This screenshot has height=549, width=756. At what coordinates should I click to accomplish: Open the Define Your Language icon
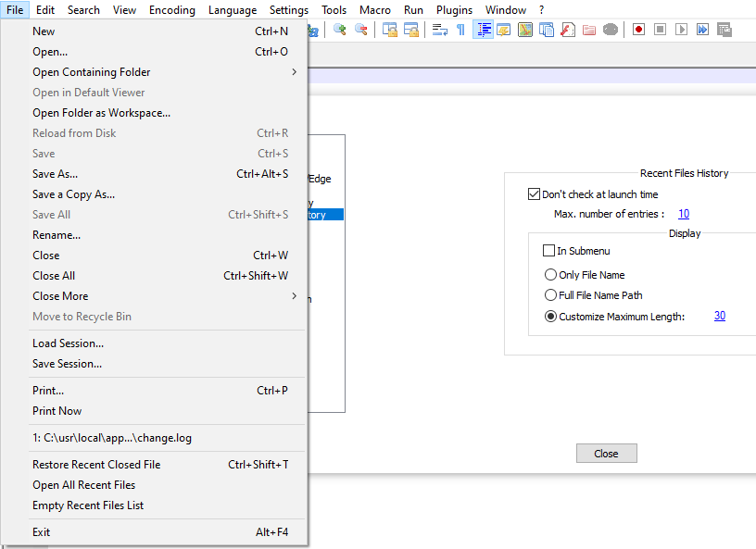tap(504, 30)
